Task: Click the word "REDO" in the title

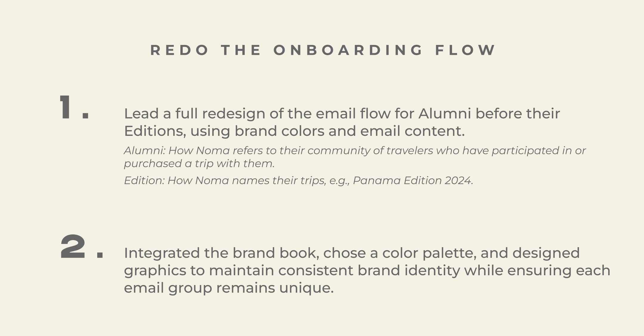Action: point(179,50)
